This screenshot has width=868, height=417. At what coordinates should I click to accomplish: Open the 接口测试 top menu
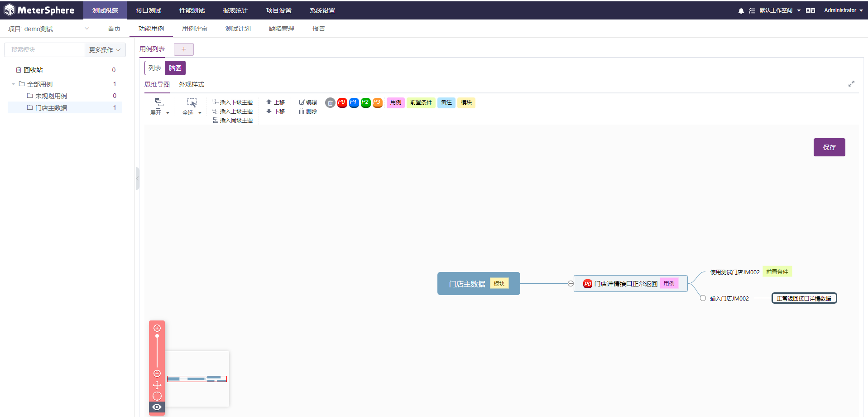pos(149,10)
